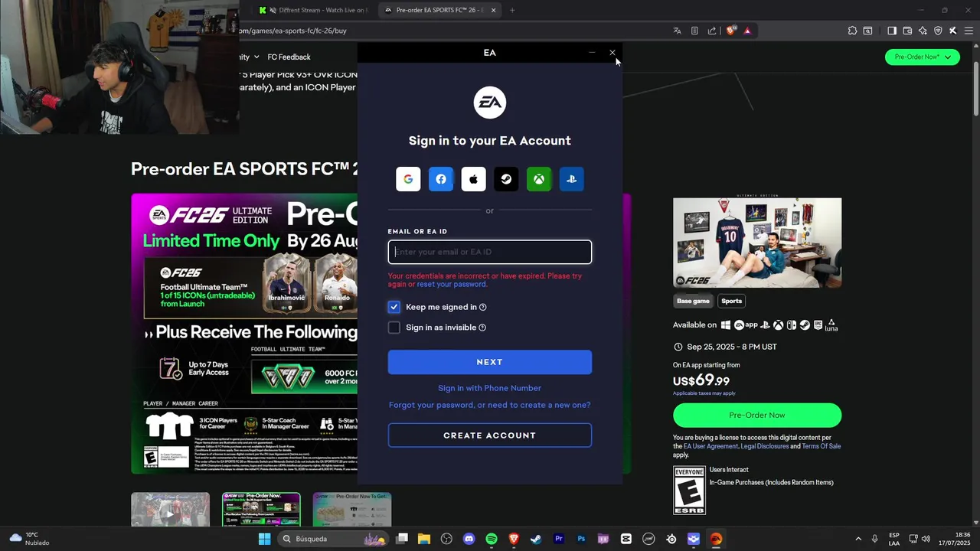Click the Base game tag
980x551 pixels.
693,301
